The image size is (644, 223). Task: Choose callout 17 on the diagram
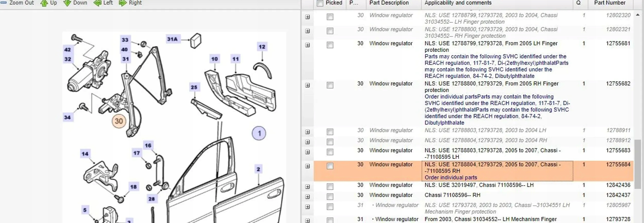137,153
